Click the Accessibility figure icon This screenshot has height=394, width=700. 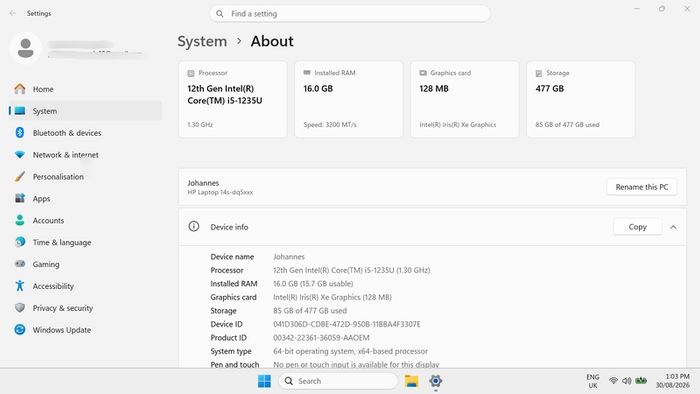20,286
